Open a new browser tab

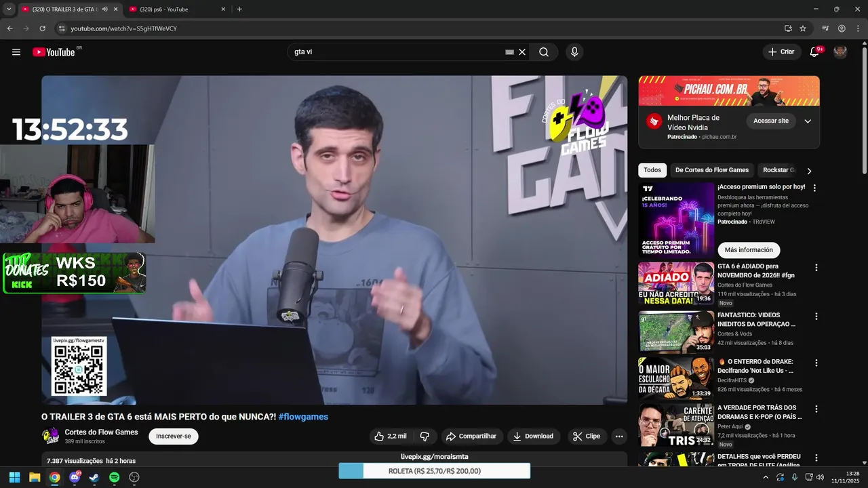point(239,9)
